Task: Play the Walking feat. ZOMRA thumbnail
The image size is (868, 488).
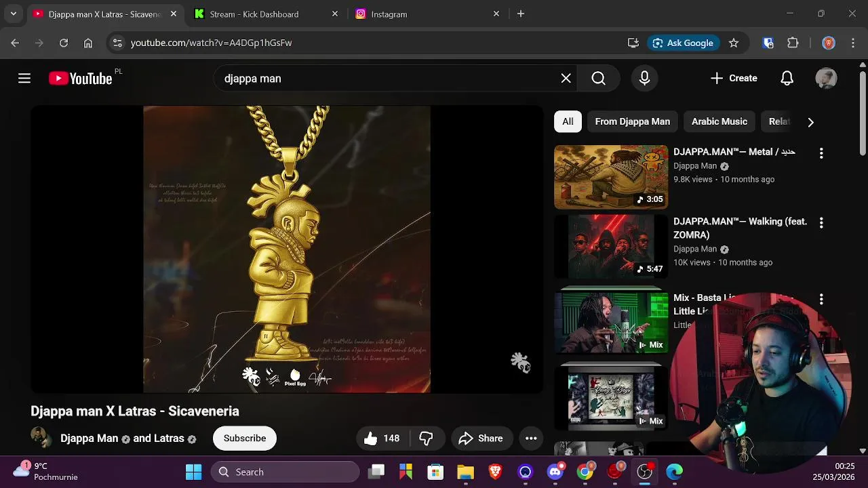Action: [x=611, y=247]
